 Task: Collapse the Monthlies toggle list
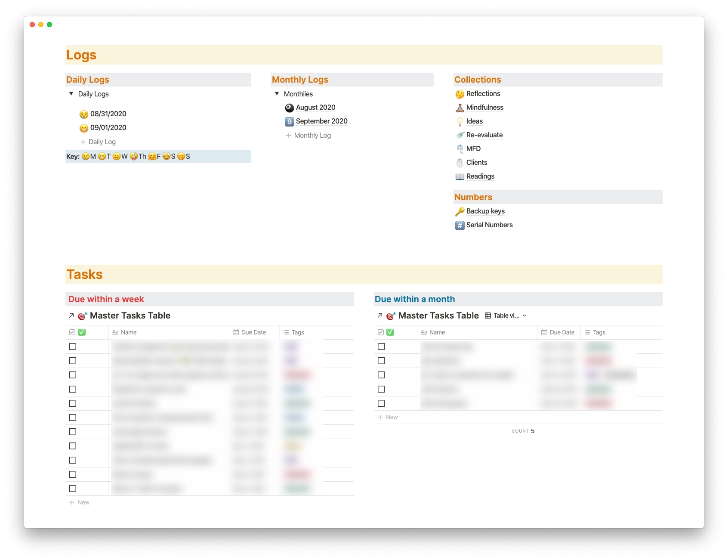(x=277, y=94)
